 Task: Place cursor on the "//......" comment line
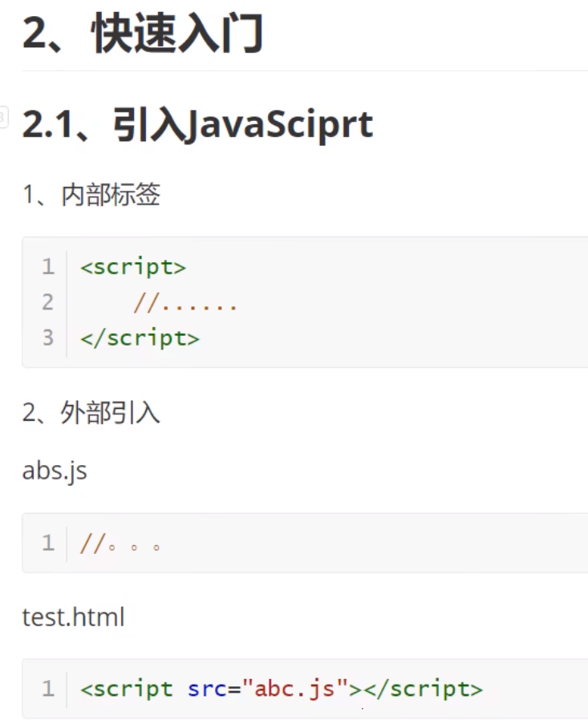185,302
